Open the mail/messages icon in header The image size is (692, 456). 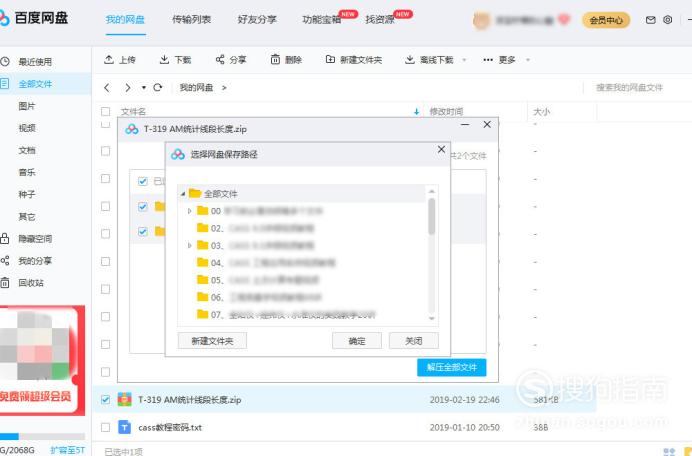[x=651, y=20]
